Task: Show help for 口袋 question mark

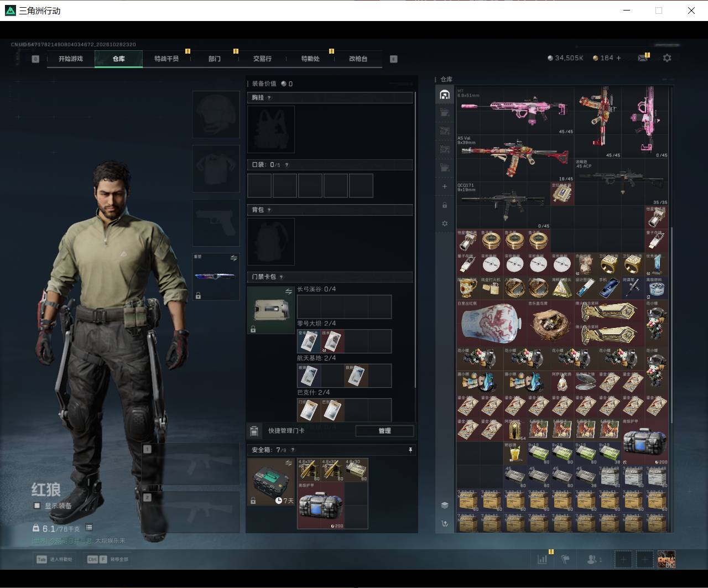Action: click(287, 165)
